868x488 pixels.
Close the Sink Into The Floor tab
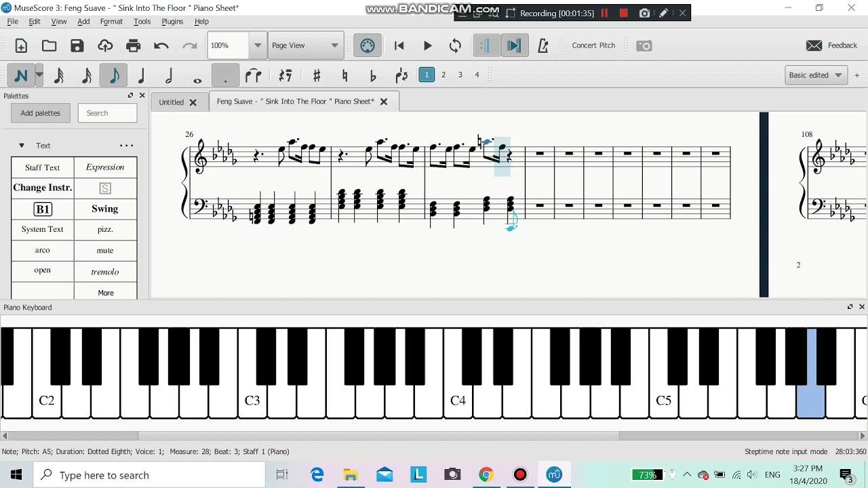pyautogui.click(x=384, y=102)
